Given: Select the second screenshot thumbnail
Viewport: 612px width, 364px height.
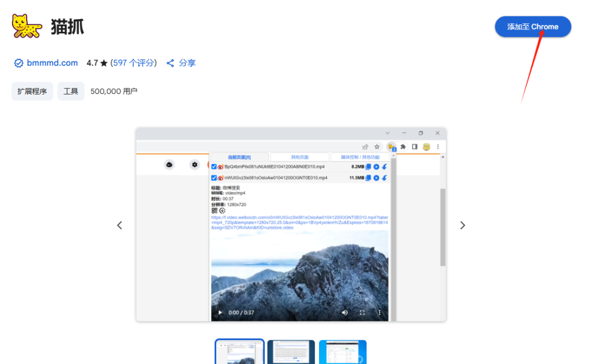Looking at the screenshot, I should pos(291,352).
